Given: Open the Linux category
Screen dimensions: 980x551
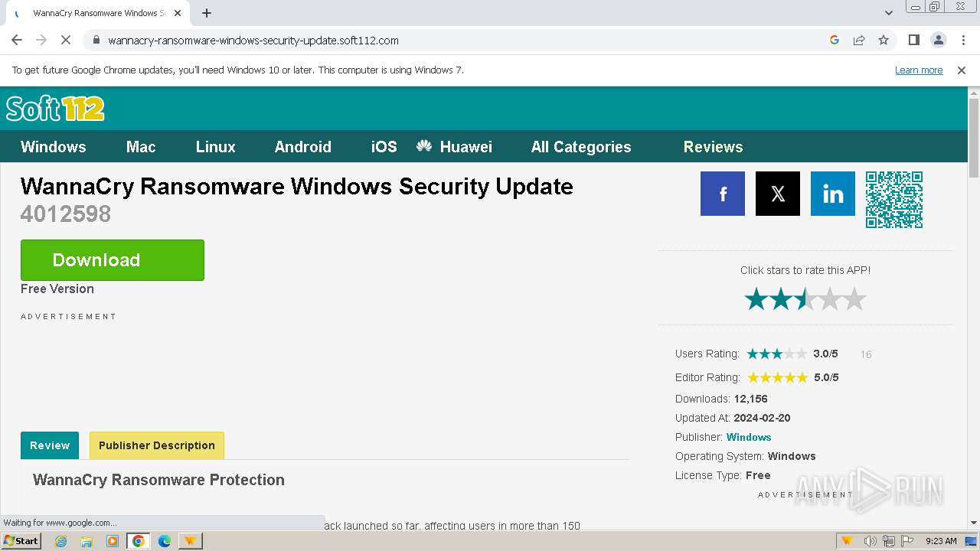Looking at the screenshot, I should 215,147.
